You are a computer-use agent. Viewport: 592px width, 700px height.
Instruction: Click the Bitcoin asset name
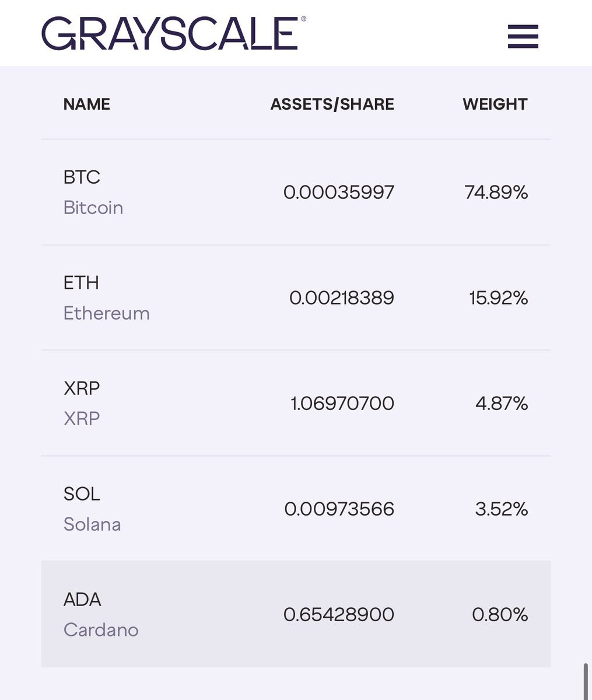93,208
